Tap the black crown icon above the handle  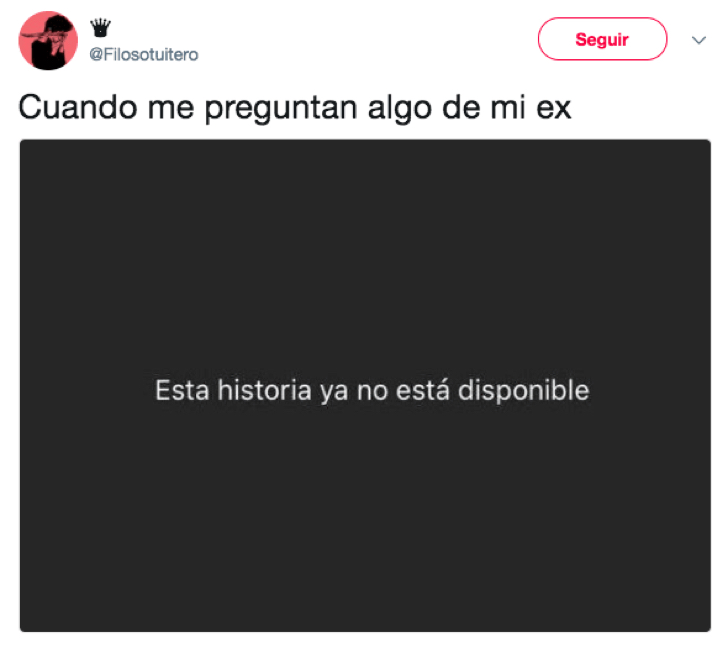click(x=100, y=28)
